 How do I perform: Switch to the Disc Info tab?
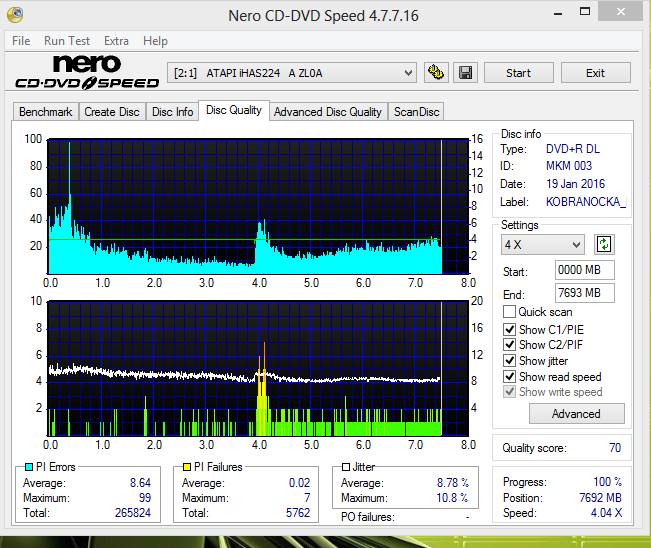[x=172, y=112]
